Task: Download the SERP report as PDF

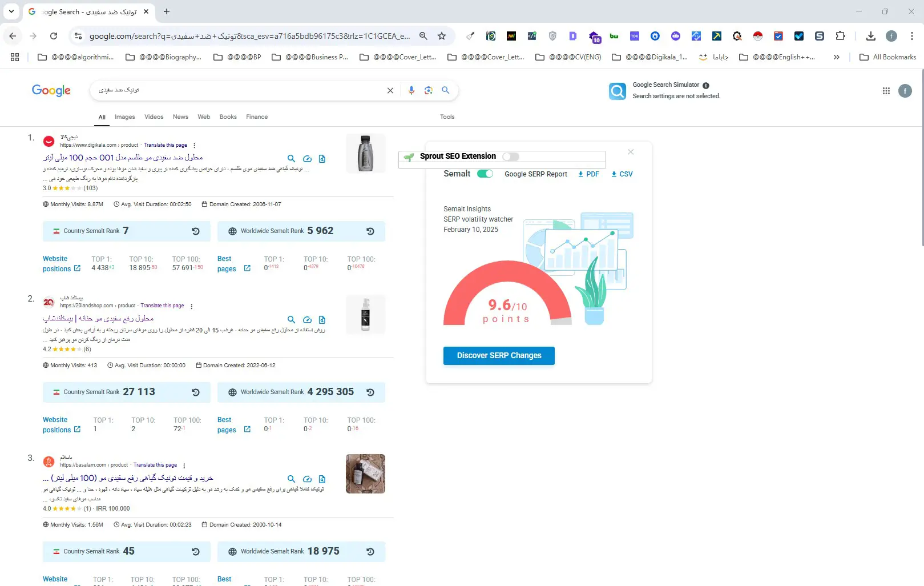Action: tap(588, 174)
